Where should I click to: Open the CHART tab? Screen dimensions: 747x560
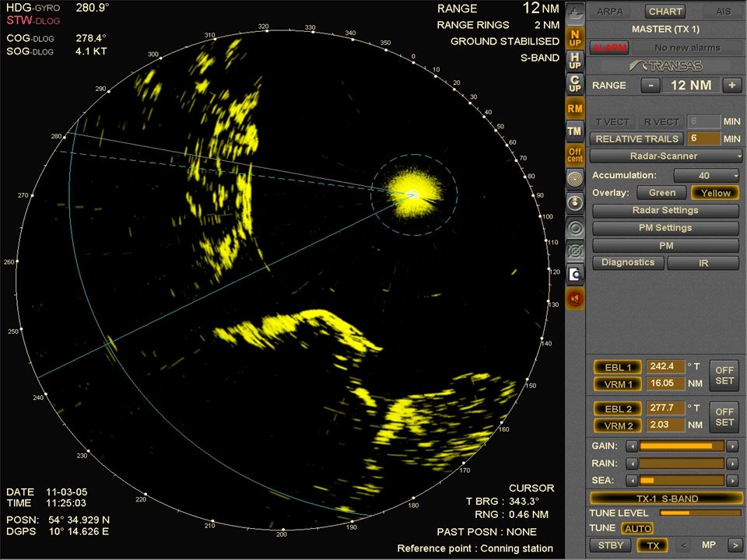(x=665, y=12)
